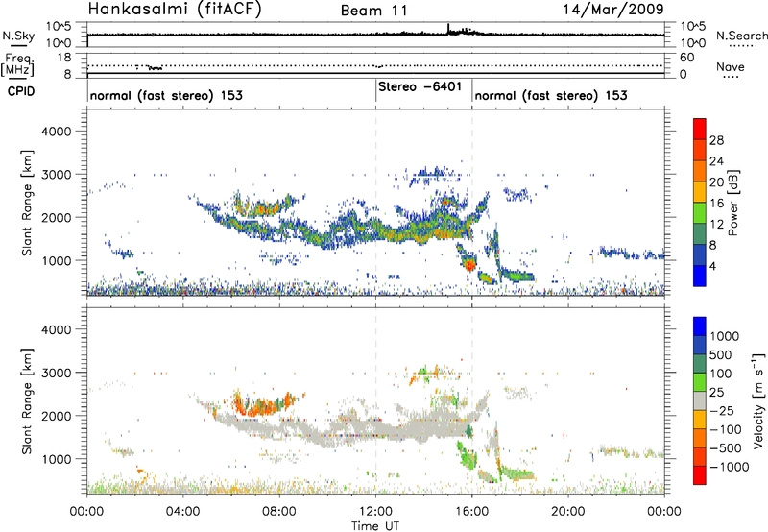Select the 'Velocity [m s-1]' colorbar title
The height and width of the screenshot is (532, 768).
[x=758, y=400]
